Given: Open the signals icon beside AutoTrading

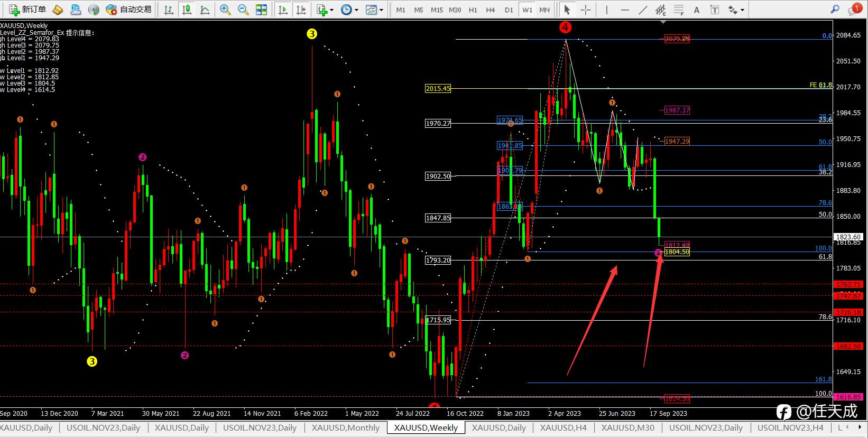Looking at the screenshot, I should 94,10.
